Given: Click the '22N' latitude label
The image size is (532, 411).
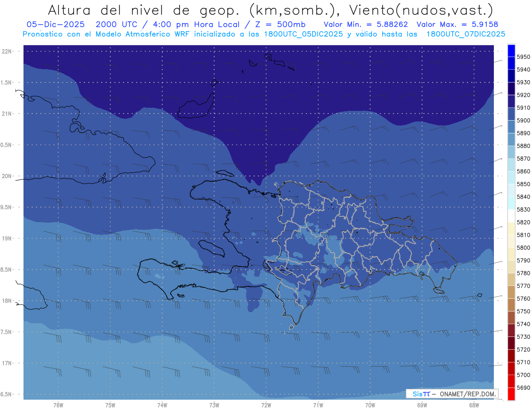Looking at the screenshot, I should point(8,51).
